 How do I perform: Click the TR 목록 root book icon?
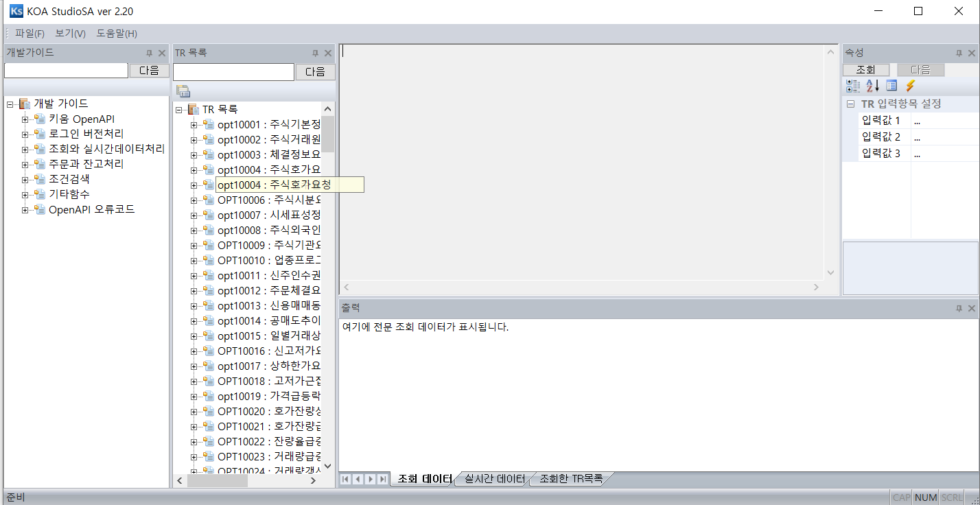[x=194, y=110]
